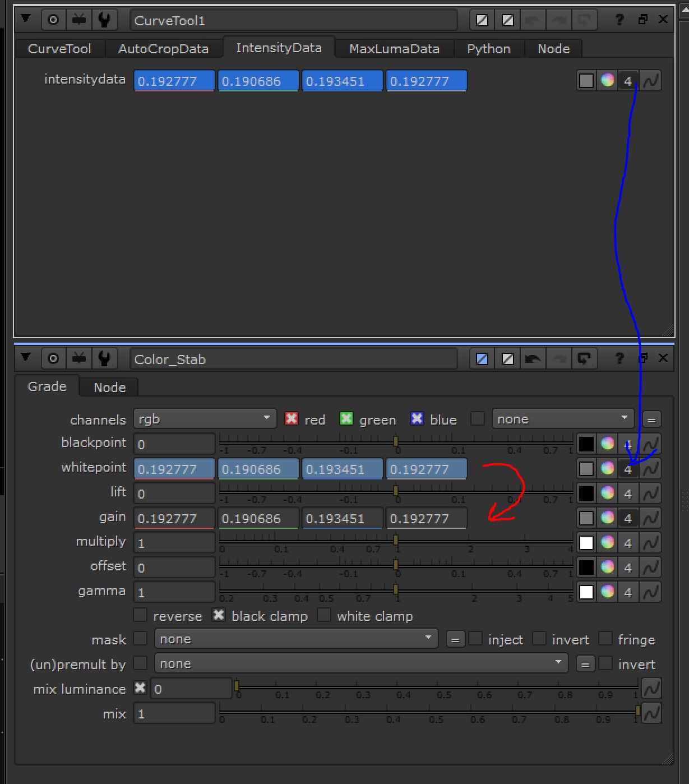Click the color wheel icon for intensitydata

(x=607, y=81)
